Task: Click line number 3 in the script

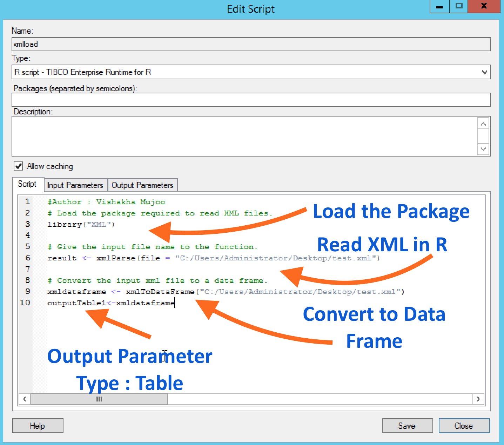Action: [27, 224]
